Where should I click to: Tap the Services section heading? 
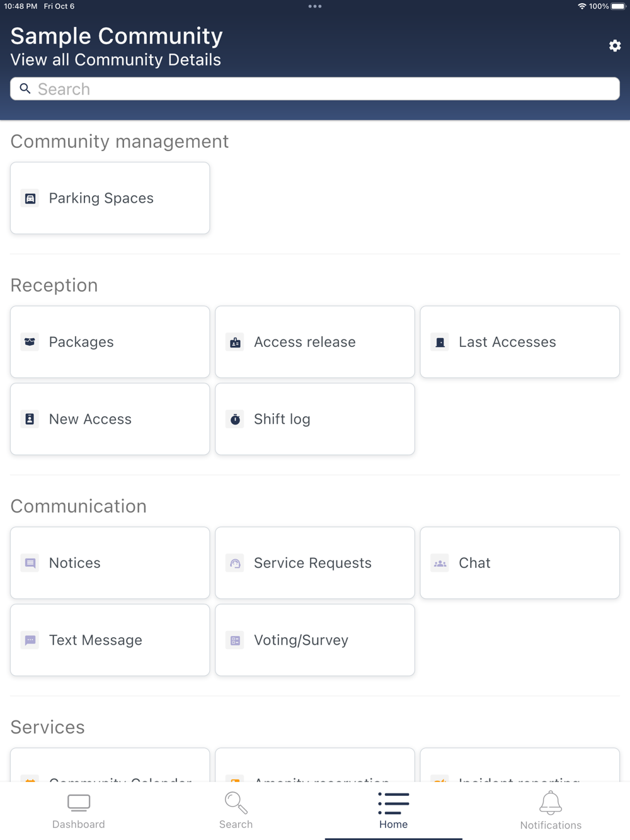(48, 727)
